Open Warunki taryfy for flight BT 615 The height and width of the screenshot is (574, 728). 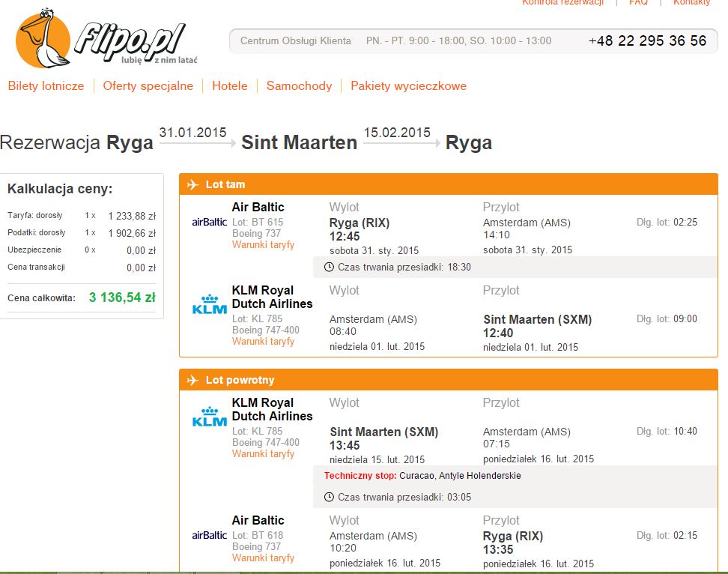(263, 245)
